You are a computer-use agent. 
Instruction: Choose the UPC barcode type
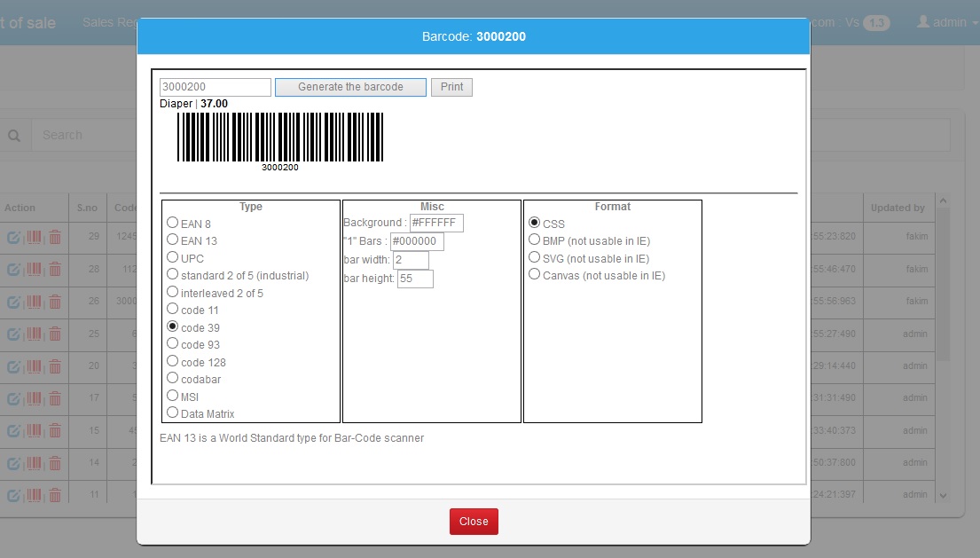[173, 256]
